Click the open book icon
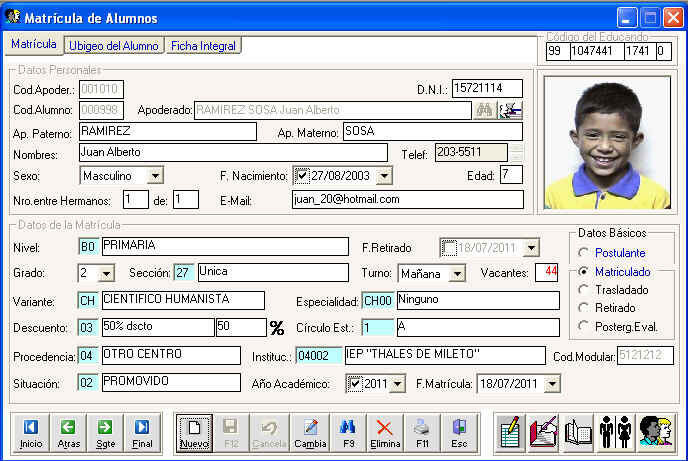Screen dimensions: 688x461 pos(578,433)
